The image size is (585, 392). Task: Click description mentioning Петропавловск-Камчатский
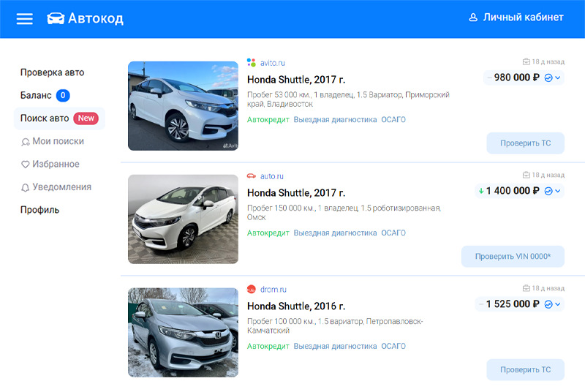[335, 326]
